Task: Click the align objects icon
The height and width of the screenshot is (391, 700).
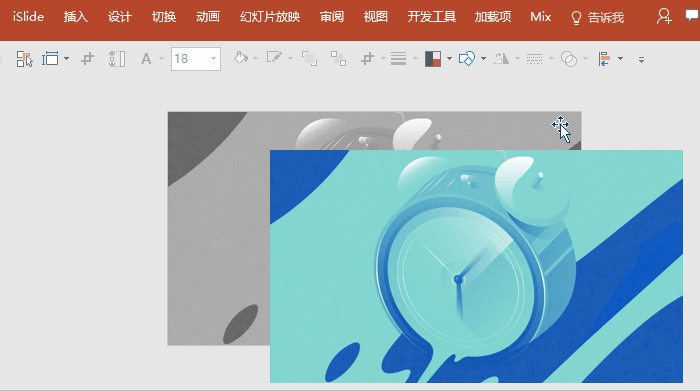Action: point(604,58)
